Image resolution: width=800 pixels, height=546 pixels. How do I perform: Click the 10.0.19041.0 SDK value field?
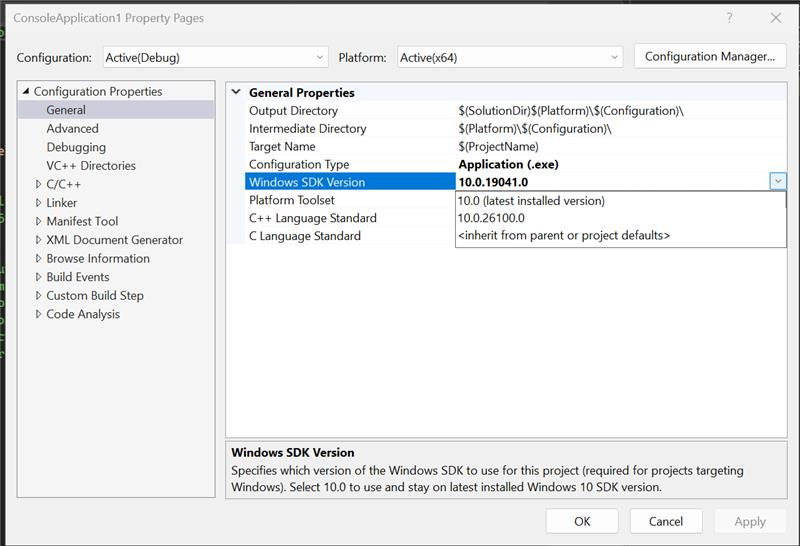(x=612, y=182)
